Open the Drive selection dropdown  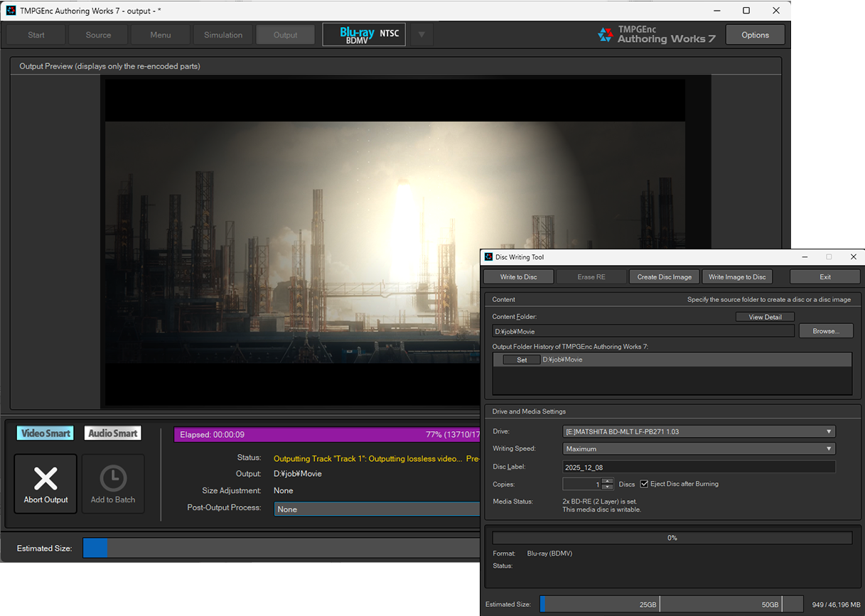coord(699,431)
